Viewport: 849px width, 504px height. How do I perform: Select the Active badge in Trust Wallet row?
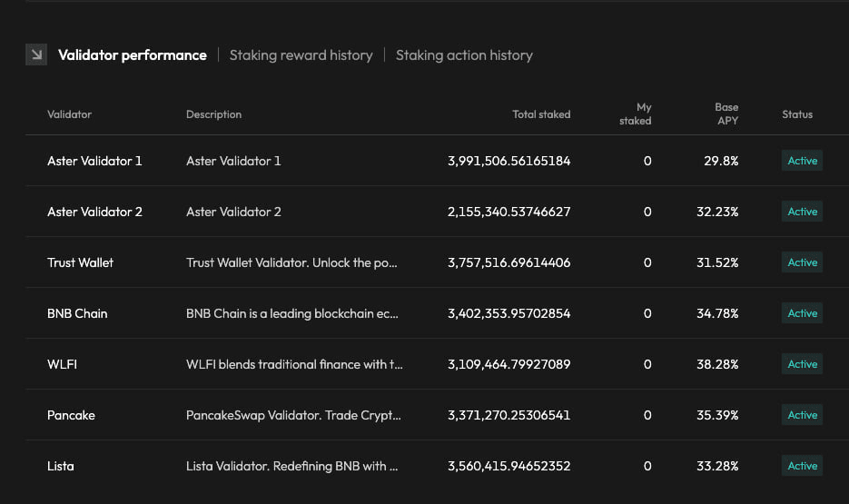[802, 262]
